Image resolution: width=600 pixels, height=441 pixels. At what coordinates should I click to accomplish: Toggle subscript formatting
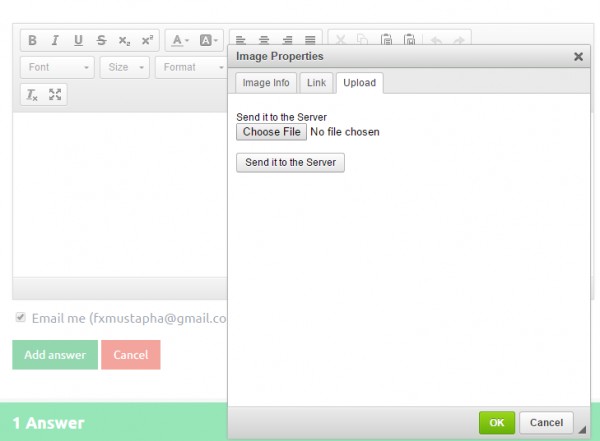(124, 41)
